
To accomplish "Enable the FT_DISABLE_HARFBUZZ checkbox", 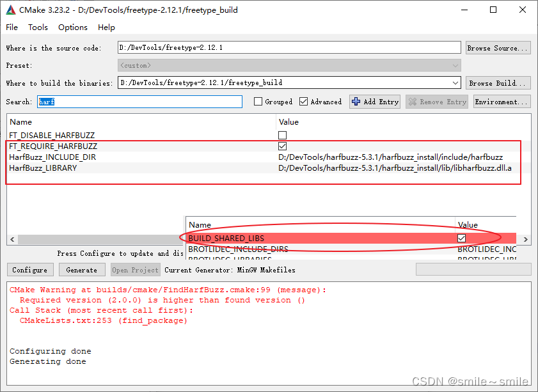I will (282, 135).
